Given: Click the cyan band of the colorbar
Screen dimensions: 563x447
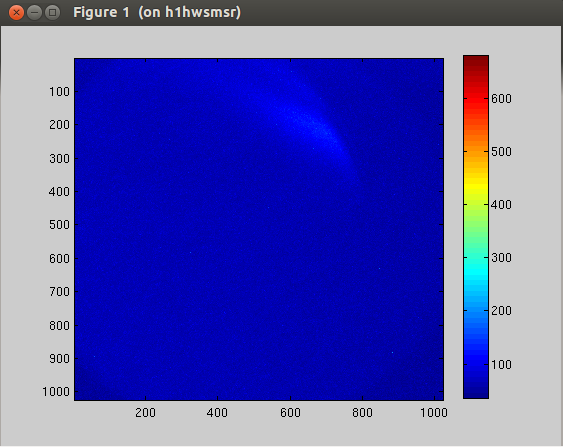Looking at the screenshot, I should 476,273.
